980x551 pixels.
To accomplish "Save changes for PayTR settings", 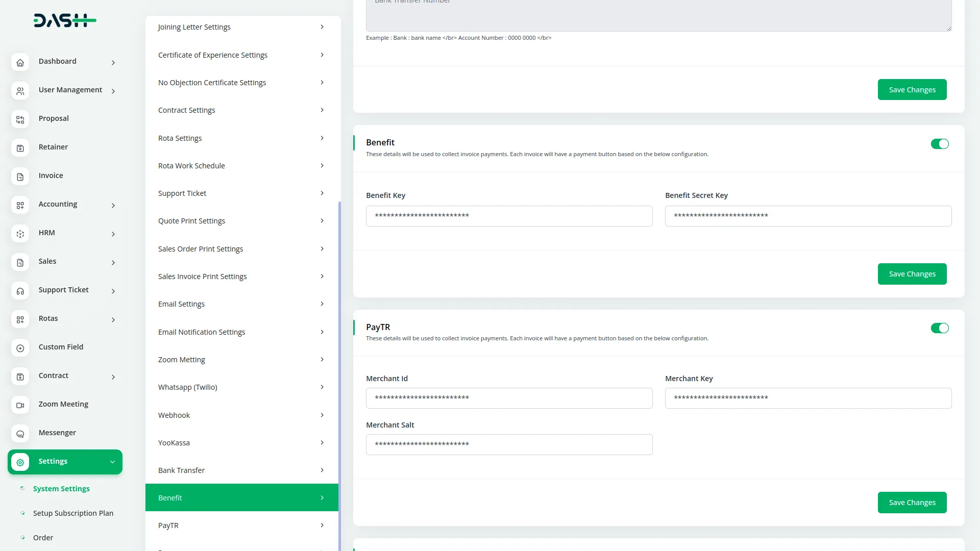I will tap(912, 503).
